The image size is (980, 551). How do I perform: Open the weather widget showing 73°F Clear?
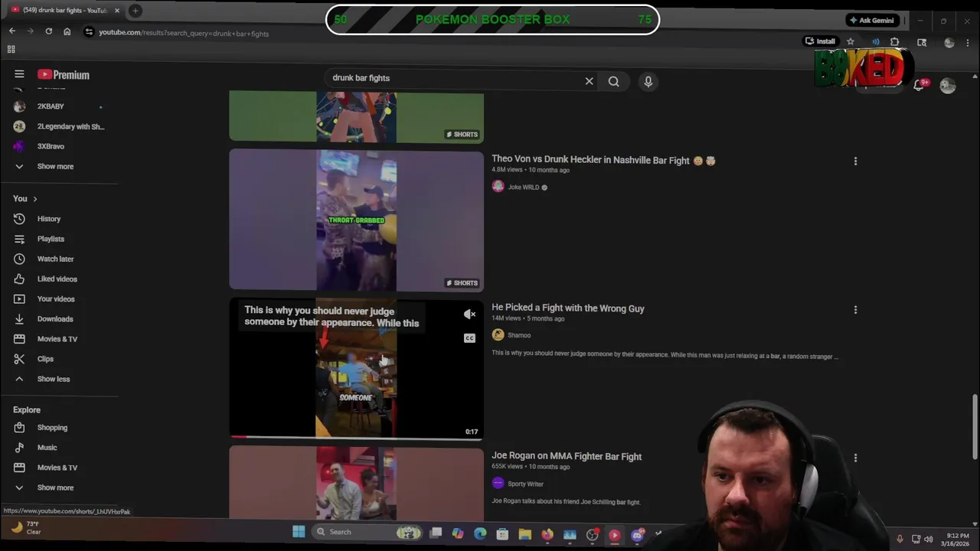coord(26,528)
